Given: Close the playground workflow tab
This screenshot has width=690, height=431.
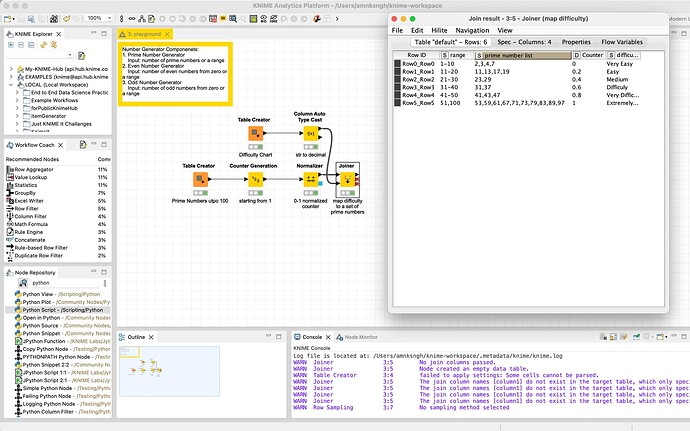Looking at the screenshot, I should [167, 34].
